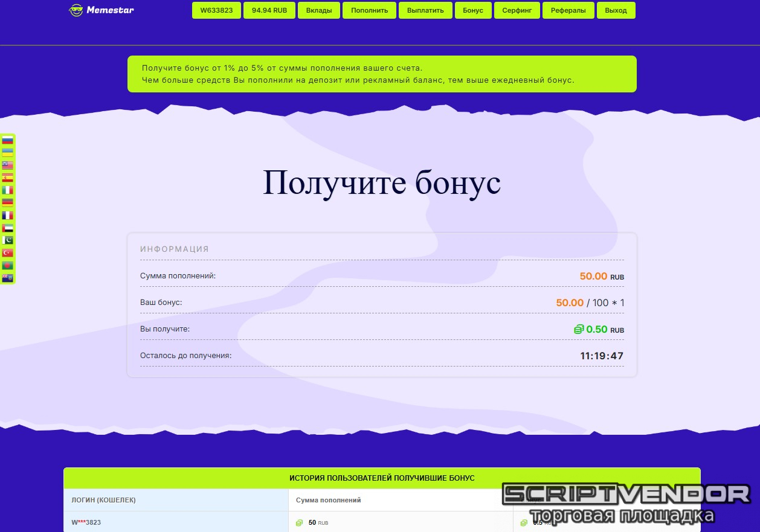This screenshot has height=532, width=760.
Task: Click the Bangladesh flag language icon
Action: (x=7, y=266)
